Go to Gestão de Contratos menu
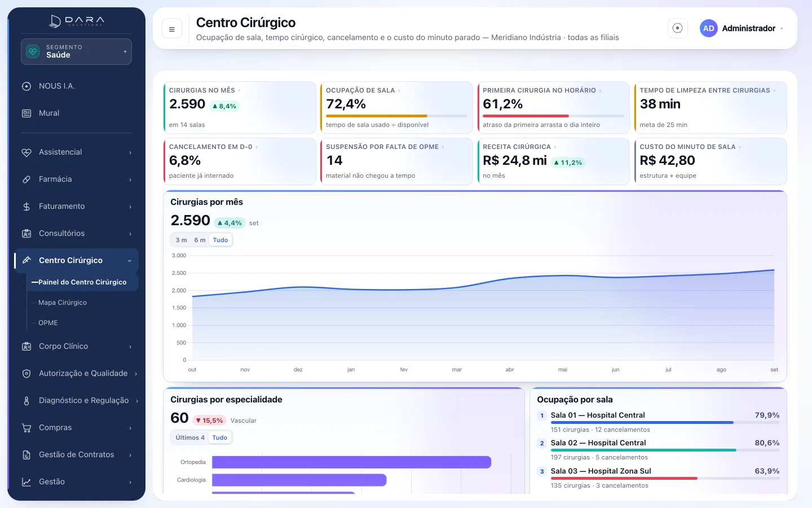Screen dimensions: 812x508 (76, 455)
